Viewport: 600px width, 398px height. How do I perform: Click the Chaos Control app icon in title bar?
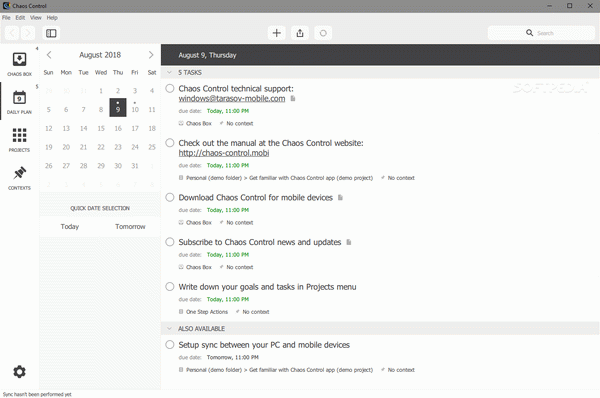coord(6,6)
